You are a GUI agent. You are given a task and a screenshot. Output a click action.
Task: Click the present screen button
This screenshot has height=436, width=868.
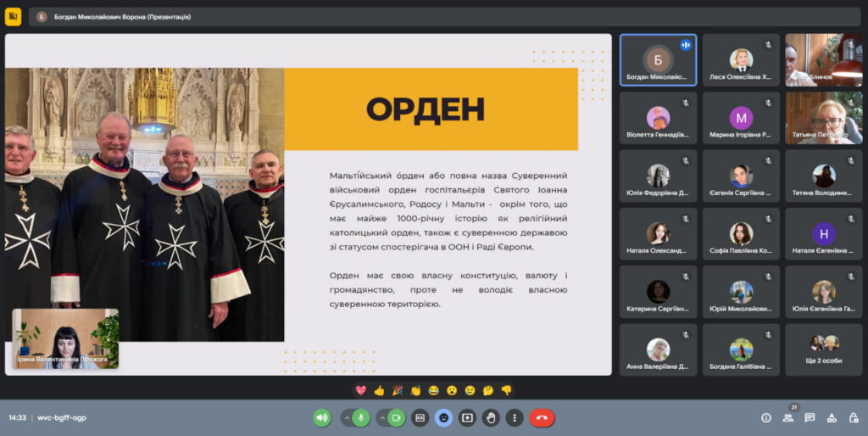467,417
